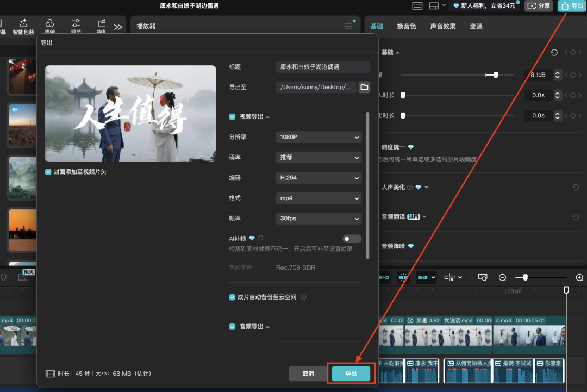The width and height of the screenshot is (587, 392).
Task: Click the folder icon next to 导出至 path
Action: [x=364, y=87]
